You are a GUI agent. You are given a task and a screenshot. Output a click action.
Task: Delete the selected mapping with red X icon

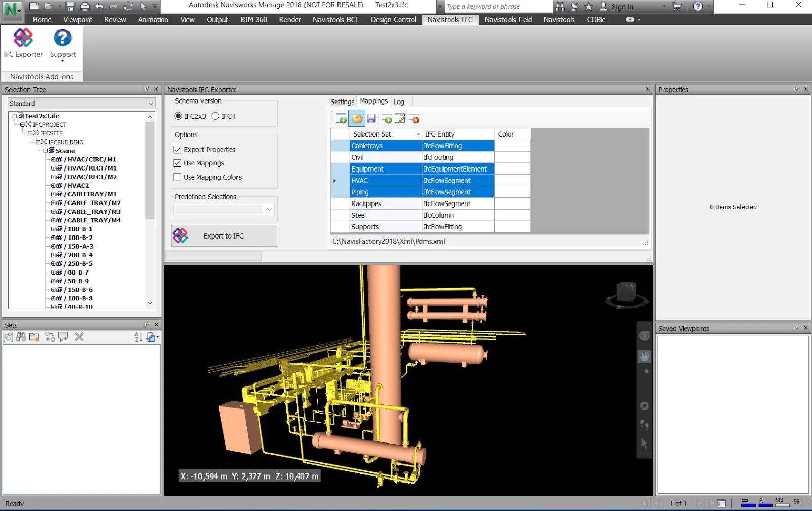pos(414,119)
